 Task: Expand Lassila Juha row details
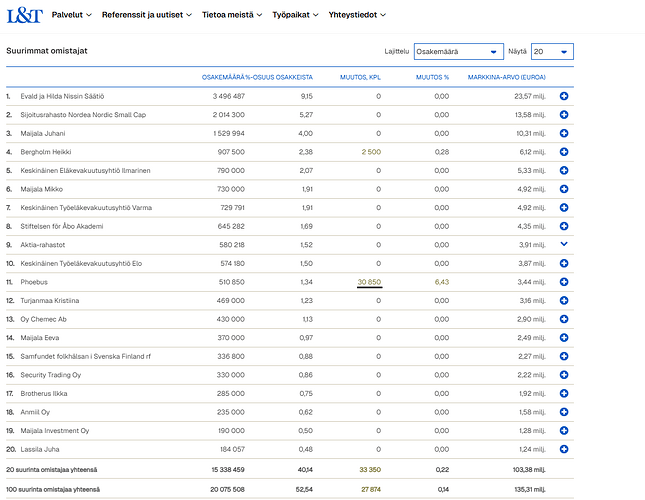(x=564, y=449)
